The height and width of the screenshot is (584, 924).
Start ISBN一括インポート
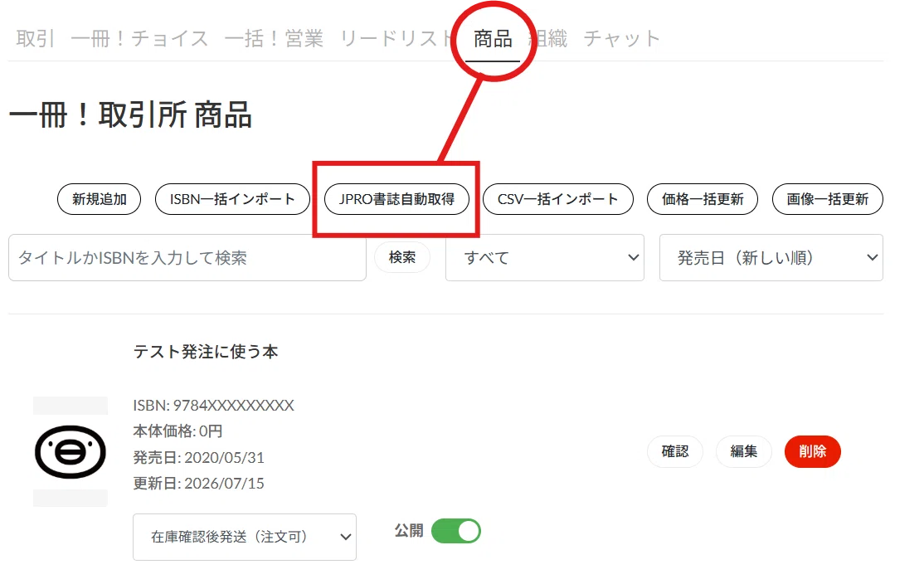click(232, 199)
